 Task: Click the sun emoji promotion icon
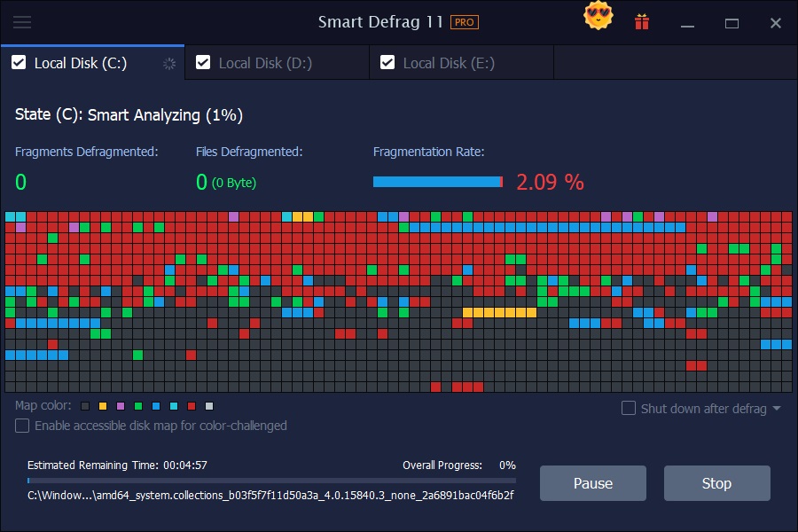[x=598, y=16]
